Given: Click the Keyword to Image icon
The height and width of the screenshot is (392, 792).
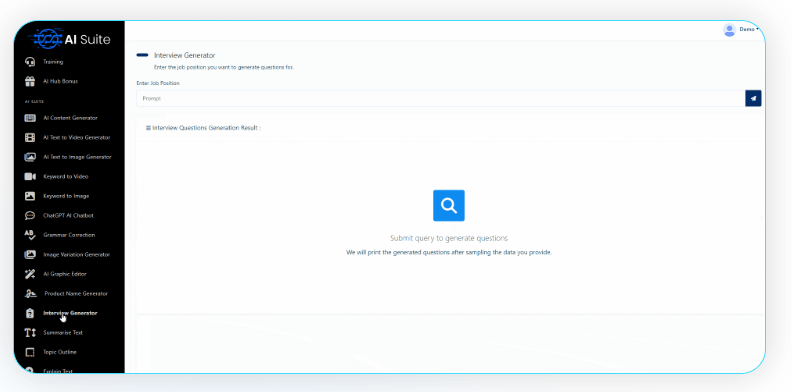Looking at the screenshot, I should (x=30, y=196).
